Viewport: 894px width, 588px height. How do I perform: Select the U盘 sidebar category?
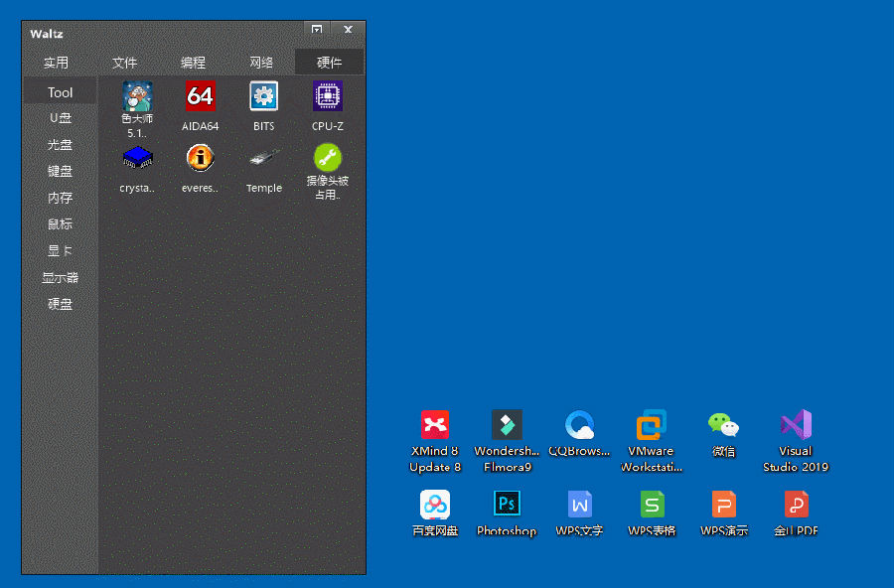(61, 118)
